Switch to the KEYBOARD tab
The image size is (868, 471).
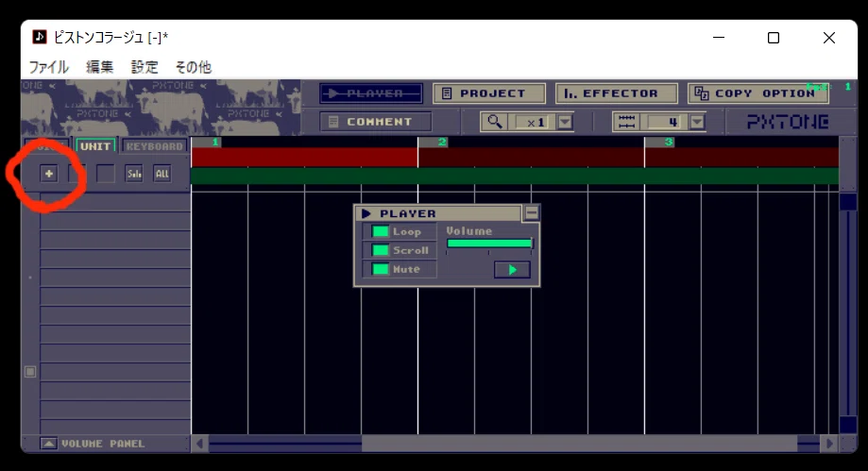coord(154,146)
